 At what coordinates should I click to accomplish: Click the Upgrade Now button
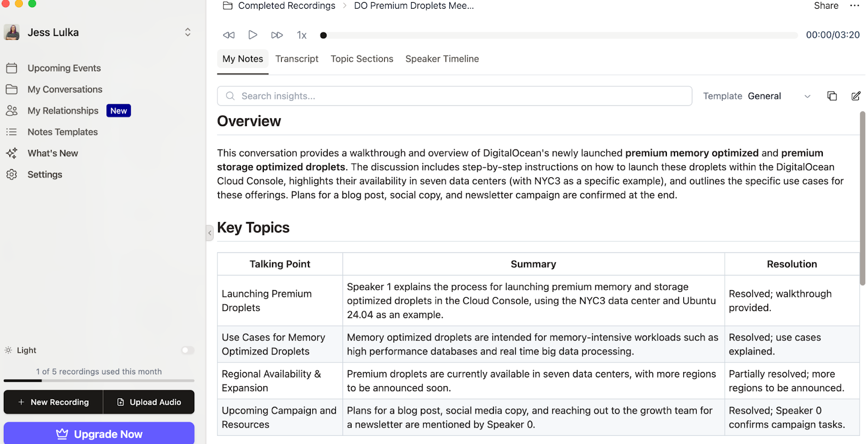[x=99, y=434]
